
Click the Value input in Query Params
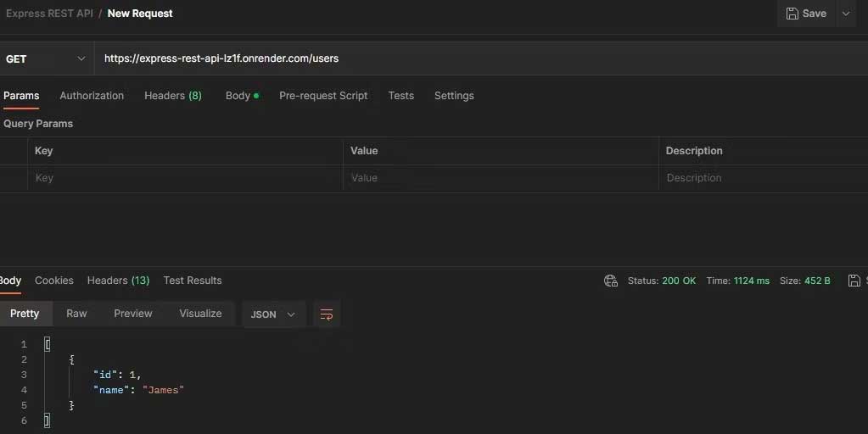click(501, 178)
